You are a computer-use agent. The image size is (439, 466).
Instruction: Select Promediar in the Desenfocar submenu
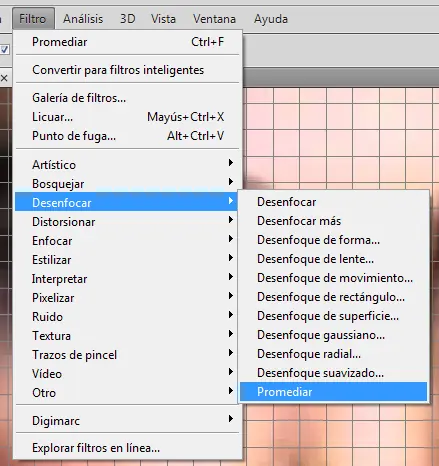(x=333, y=392)
